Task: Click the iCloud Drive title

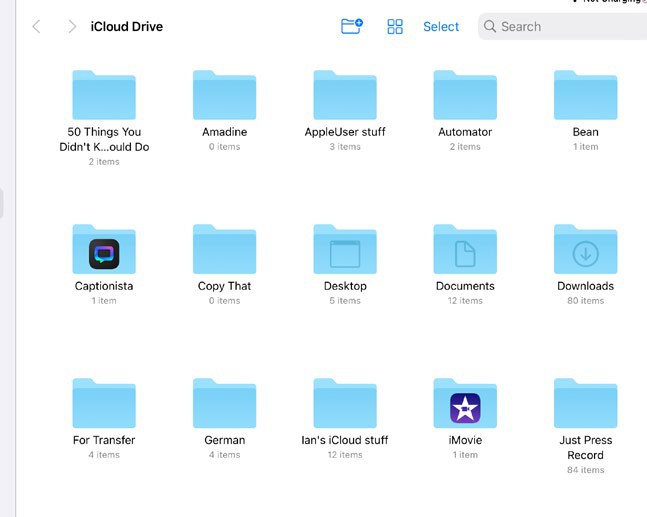Action: [127, 27]
